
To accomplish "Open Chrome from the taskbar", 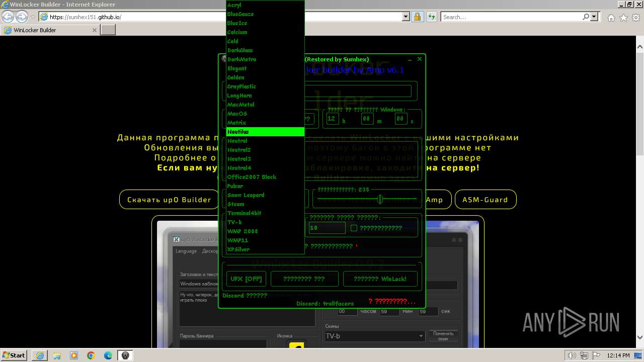I will click(x=91, y=355).
